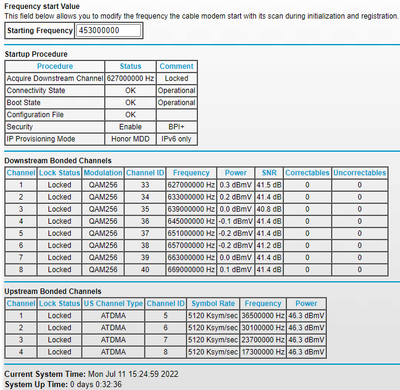400x390 pixels.
Task: Click the IP Provisioning Mode cell
Action: tap(55, 139)
